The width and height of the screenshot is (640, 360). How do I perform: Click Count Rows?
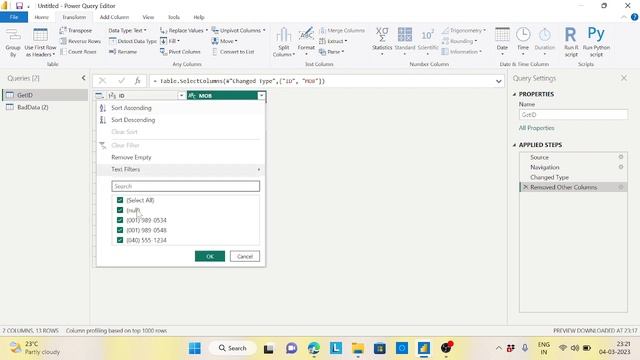pos(78,52)
